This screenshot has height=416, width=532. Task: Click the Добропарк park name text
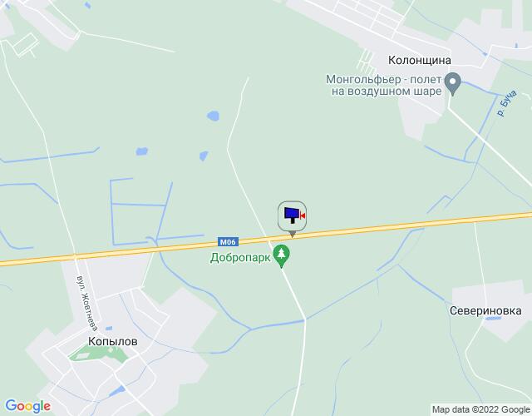pos(240,257)
